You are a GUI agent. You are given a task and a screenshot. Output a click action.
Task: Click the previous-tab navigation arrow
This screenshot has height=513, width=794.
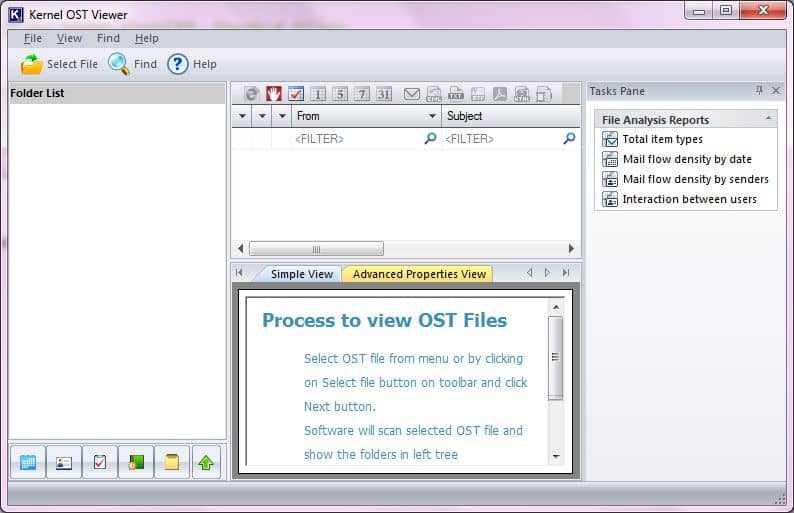529,273
